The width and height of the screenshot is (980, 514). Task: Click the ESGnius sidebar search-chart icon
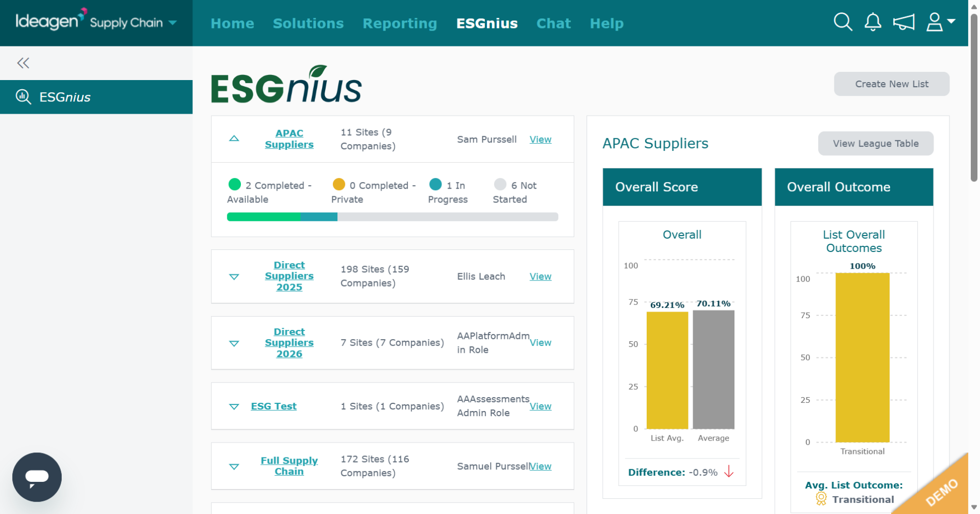click(23, 96)
